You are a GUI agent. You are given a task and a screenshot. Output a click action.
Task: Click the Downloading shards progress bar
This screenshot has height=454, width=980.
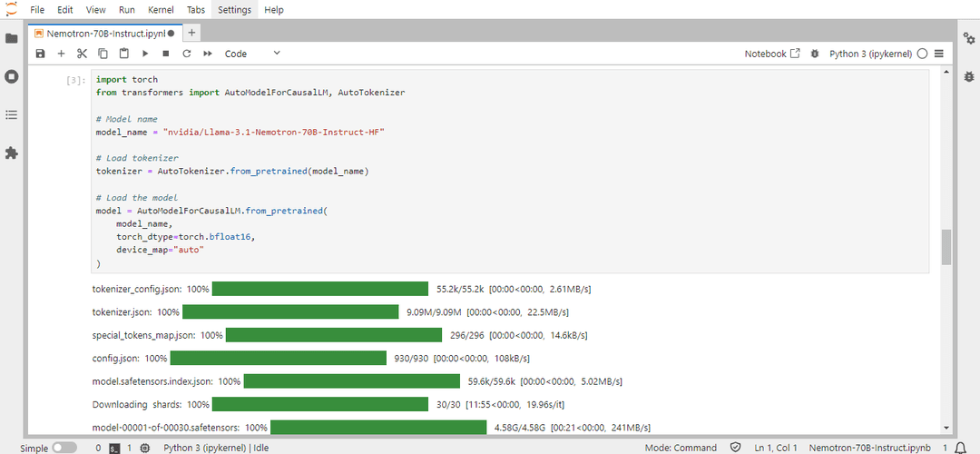click(320, 405)
